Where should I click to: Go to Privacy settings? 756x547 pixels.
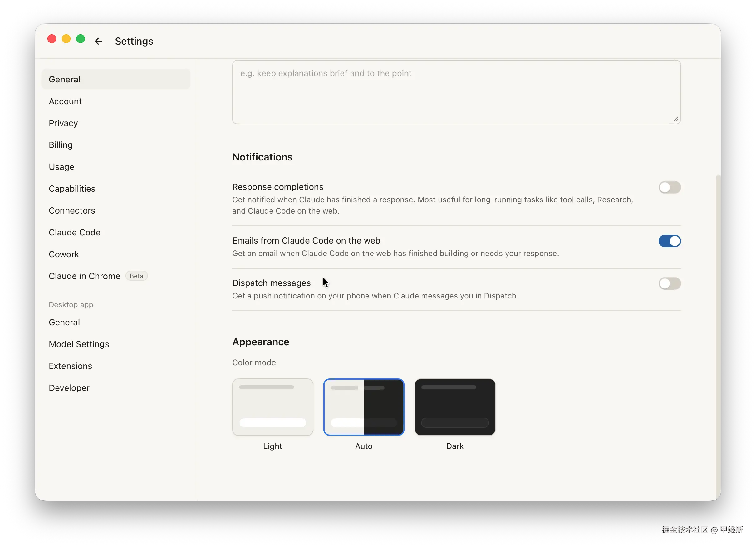63,123
